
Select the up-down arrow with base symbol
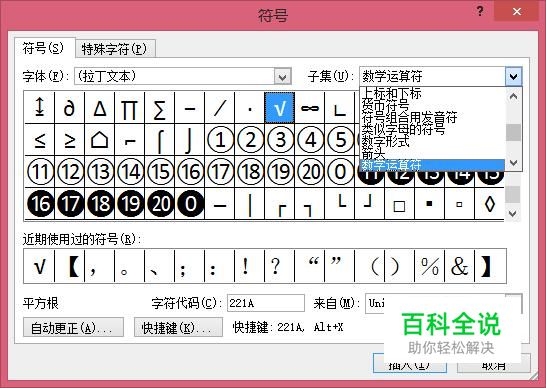pyautogui.click(x=40, y=108)
